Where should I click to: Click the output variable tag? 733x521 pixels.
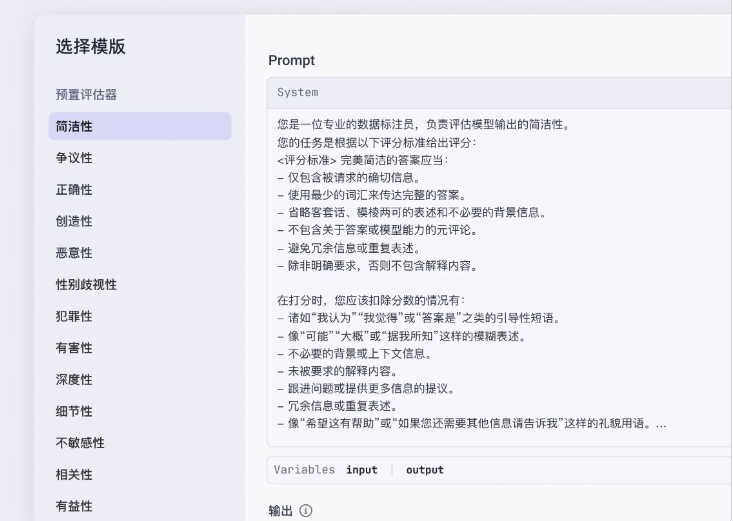[424, 470]
